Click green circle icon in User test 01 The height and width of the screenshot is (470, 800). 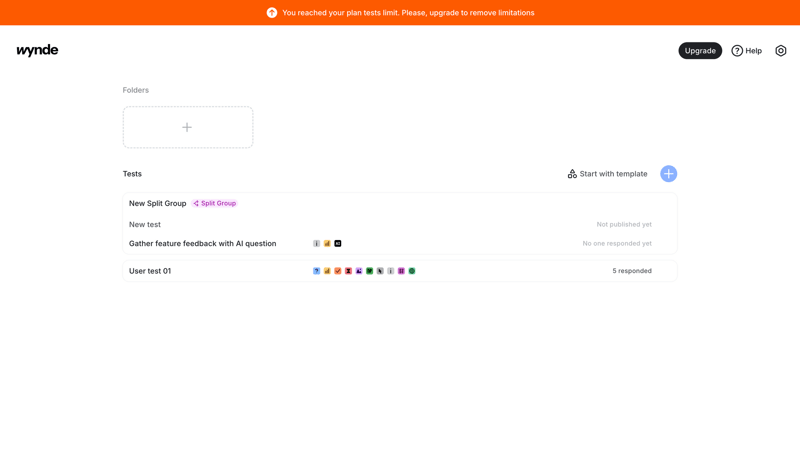pyautogui.click(x=412, y=271)
